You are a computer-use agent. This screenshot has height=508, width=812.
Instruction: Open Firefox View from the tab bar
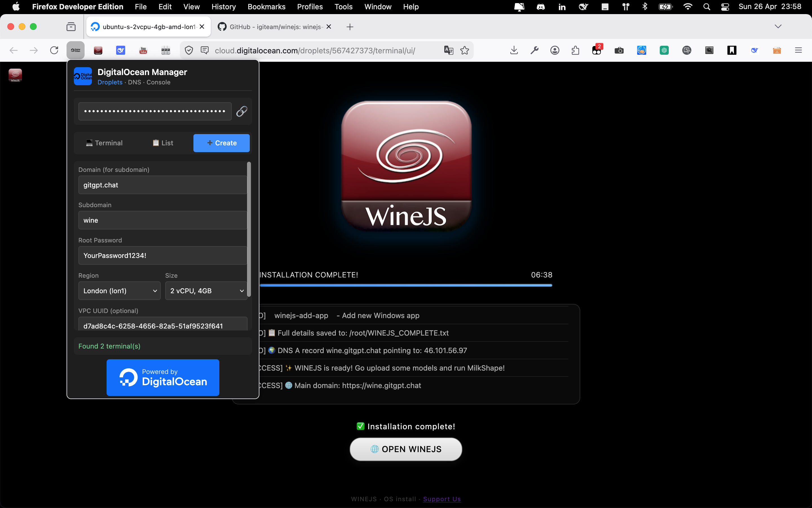click(71, 27)
